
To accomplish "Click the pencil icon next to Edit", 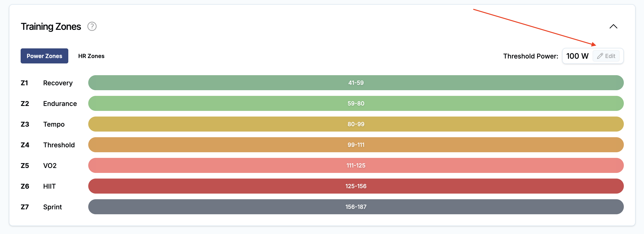I will [600, 56].
